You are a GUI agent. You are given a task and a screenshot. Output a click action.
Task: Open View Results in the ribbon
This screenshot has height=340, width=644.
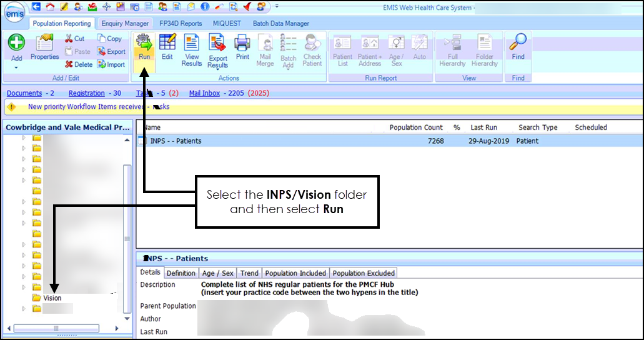[x=191, y=51]
